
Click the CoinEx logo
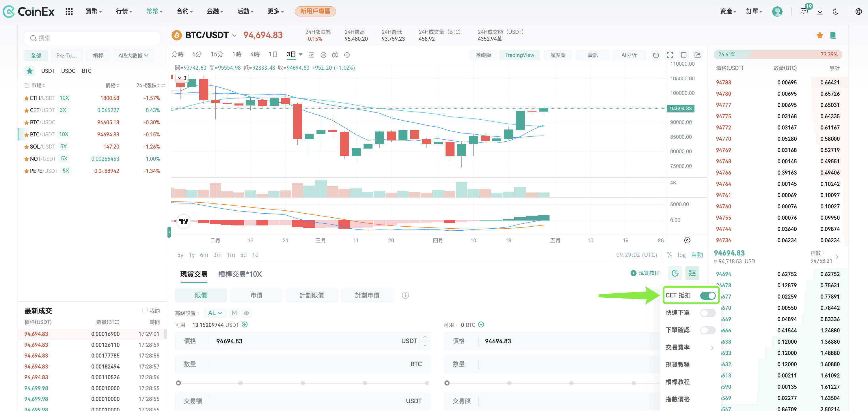pyautogui.click(x=29, y=12)
